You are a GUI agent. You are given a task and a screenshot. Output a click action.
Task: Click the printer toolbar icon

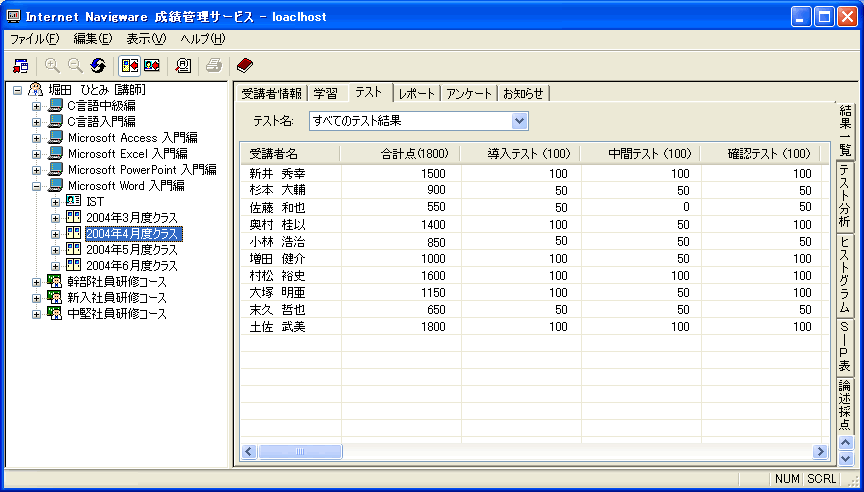(x=214, y=66)
